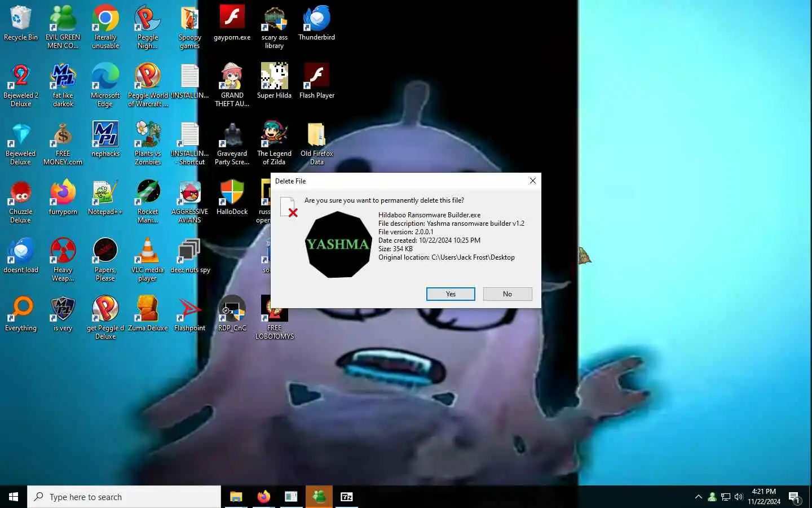
Task: Select the Spoopy games desktop icon
Action: click(x=190, y=27)
